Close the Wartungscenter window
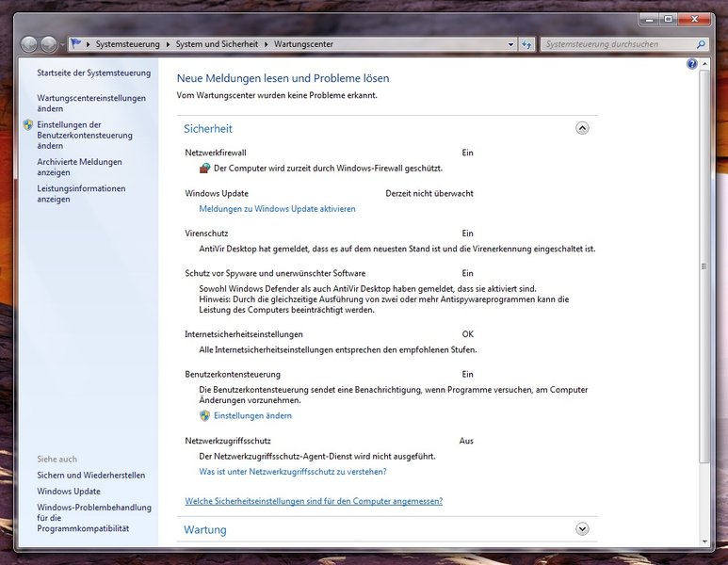This screenshot has width=728, height=565. [695, 19]
